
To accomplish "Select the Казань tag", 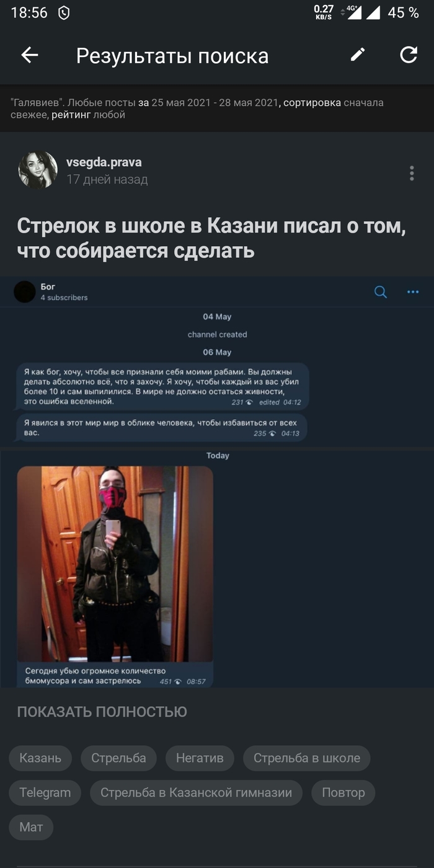I will click(40, 758).
